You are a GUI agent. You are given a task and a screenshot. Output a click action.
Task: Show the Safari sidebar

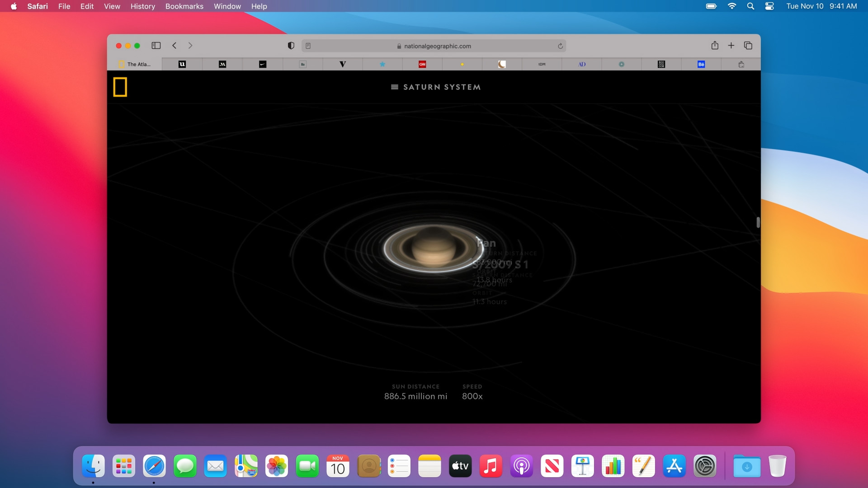tap(156, 46)
